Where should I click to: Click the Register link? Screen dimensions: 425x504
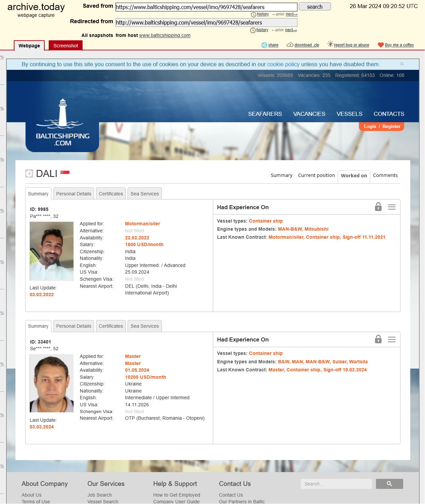tap(391, 127)
